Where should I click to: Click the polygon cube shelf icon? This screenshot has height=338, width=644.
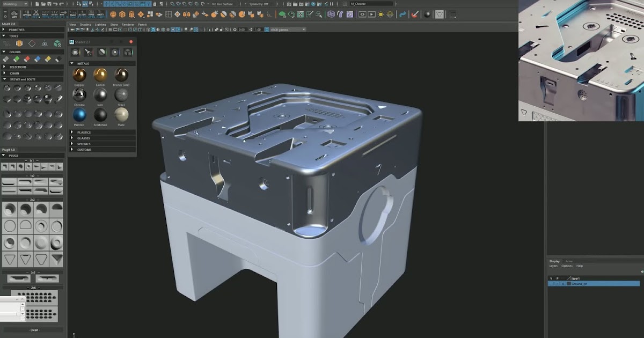tap(122, 13)
